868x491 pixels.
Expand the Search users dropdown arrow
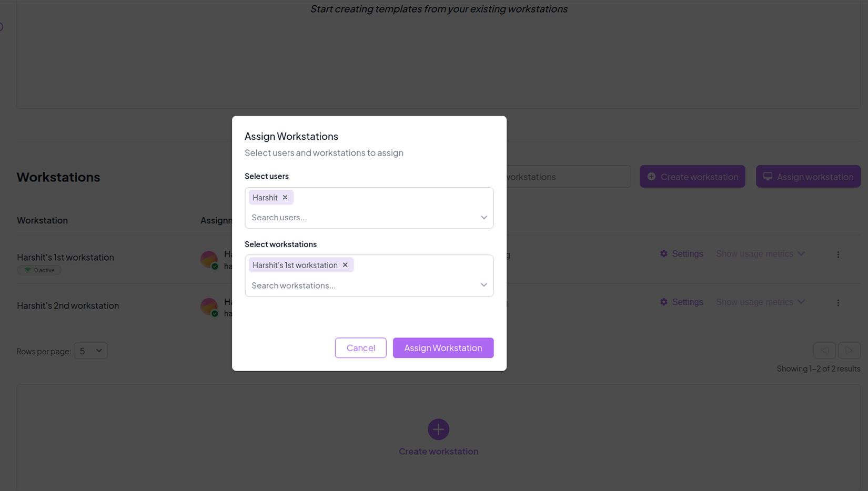coord(483,218)
